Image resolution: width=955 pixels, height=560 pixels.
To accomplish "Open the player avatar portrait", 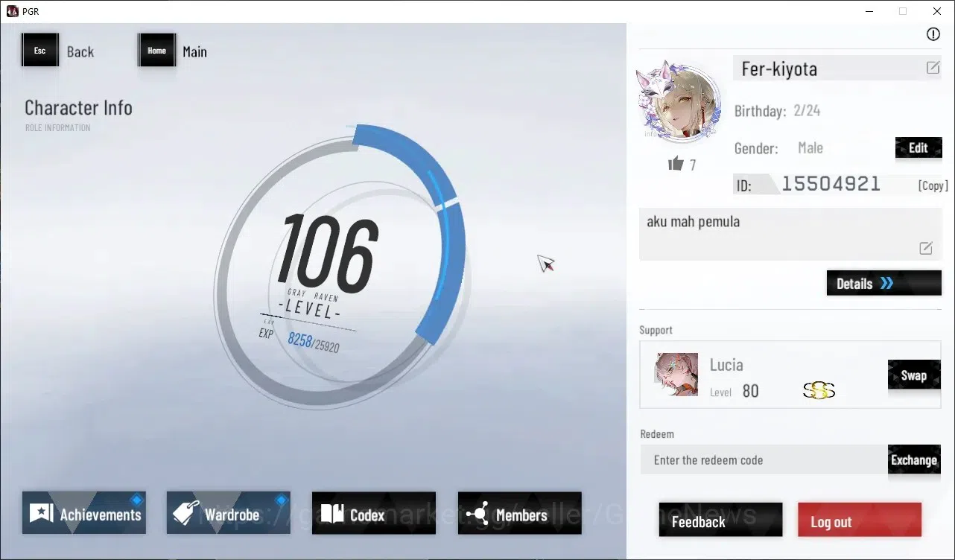I will coord(679,102).
